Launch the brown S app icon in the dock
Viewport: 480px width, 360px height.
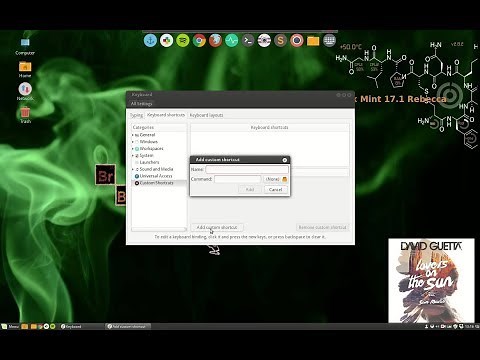pos(280,41)
